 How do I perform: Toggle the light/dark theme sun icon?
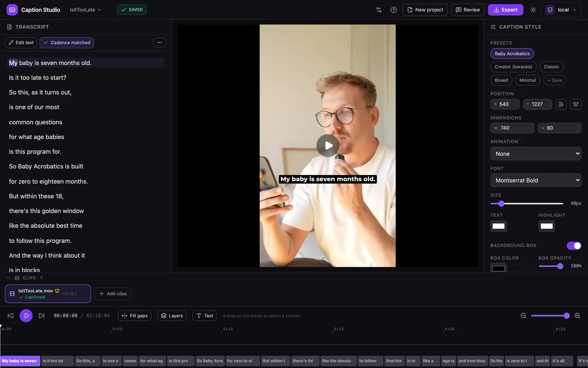coord(533,10)
